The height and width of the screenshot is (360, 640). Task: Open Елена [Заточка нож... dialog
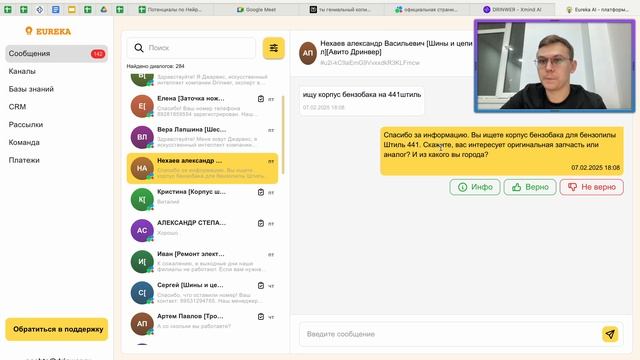point(202,106)
